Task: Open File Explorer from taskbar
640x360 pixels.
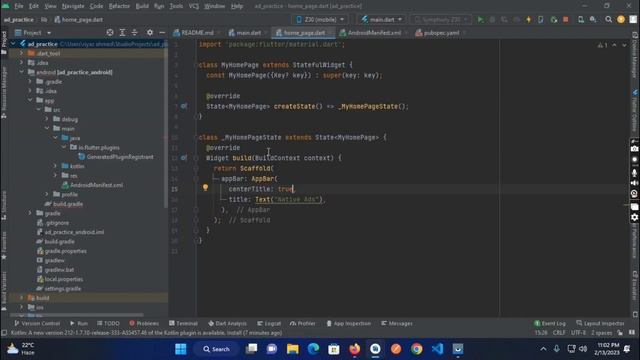Action: tap(293, 349)
